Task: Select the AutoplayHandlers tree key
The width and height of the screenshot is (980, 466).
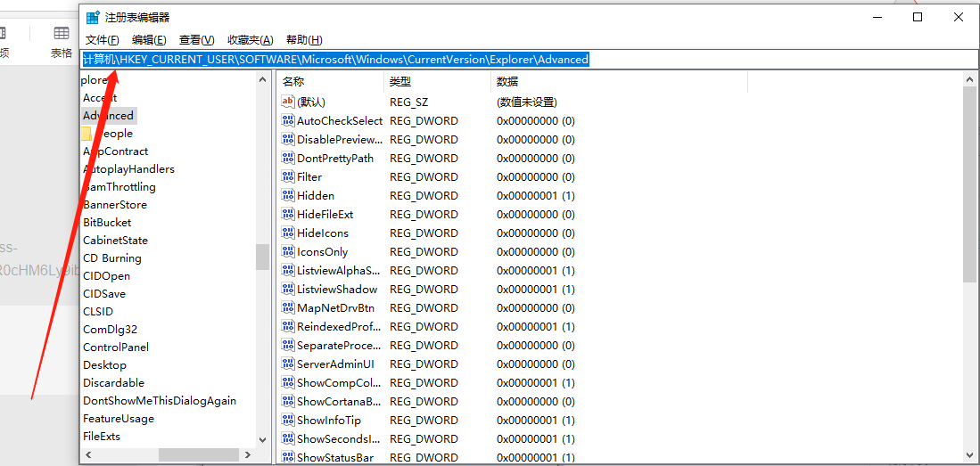Action: (128, 168)
